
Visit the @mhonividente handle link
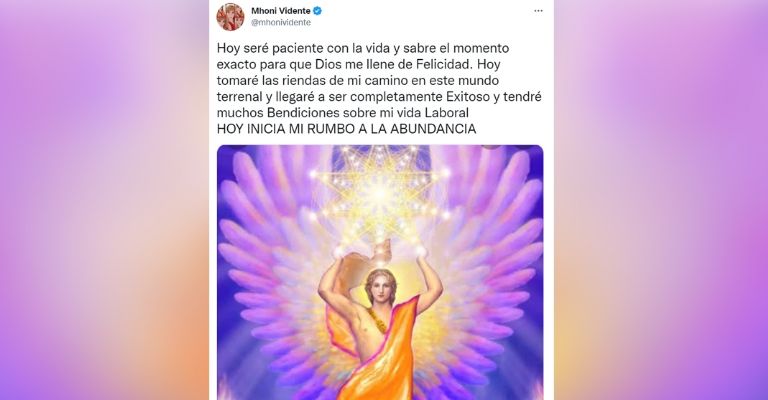(x=281, y=23)
